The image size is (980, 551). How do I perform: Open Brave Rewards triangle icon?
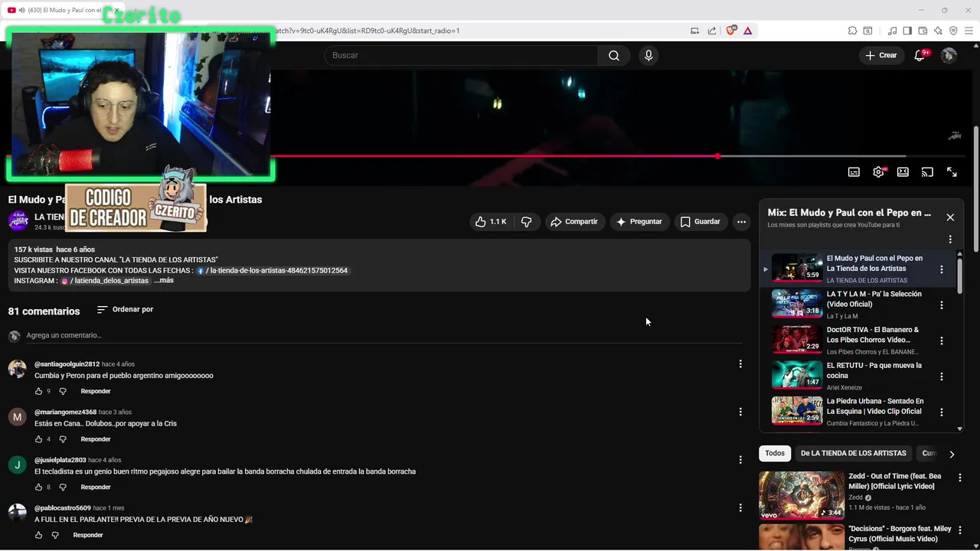pos(747,31)
